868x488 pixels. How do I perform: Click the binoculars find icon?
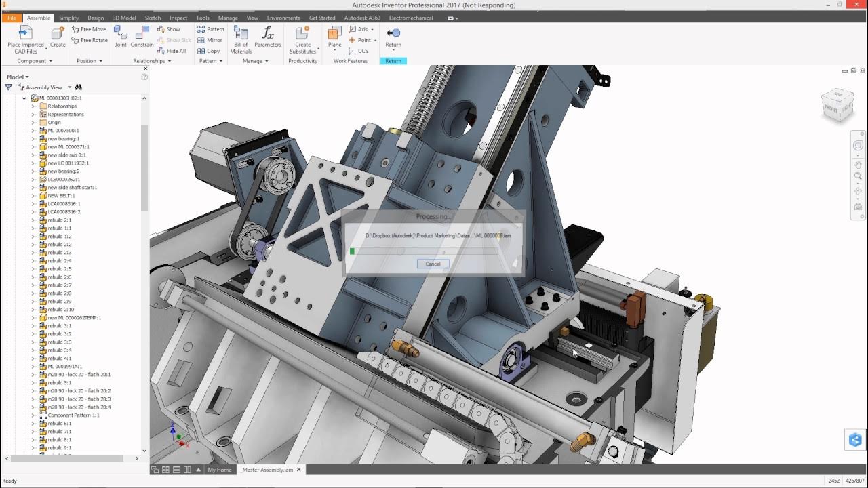[x=79, y=87]
